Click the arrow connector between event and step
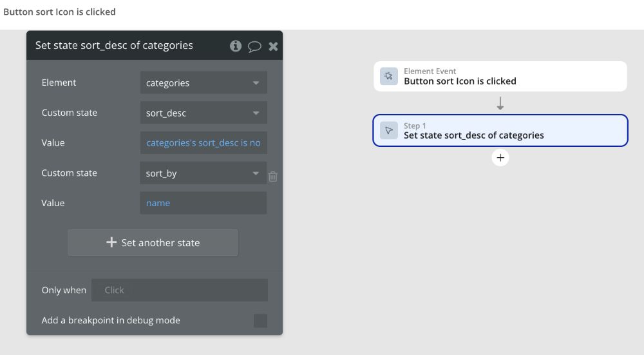Viewport: 644px width, 355px height. 500,103
